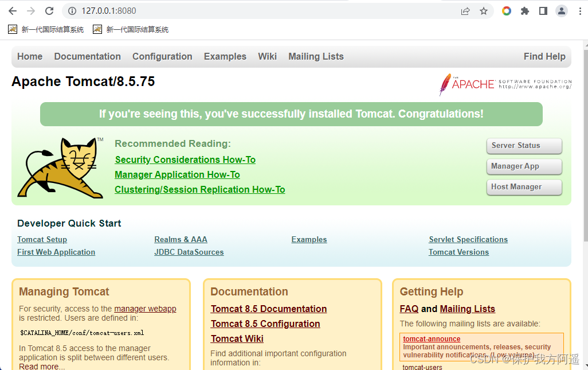This screenshot has height=370, width=588.
Task: Open the tomcat-users mailing list link
Action: pos(422,367)
